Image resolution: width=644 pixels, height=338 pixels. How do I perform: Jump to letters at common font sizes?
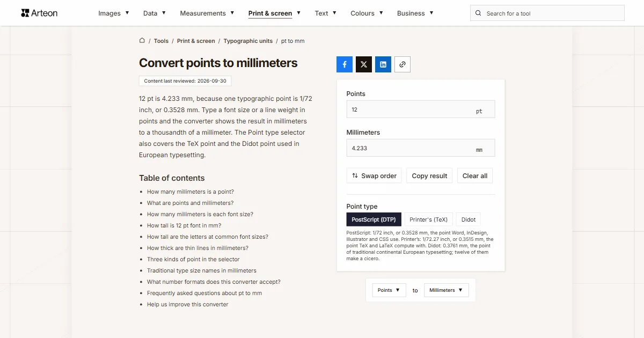(208, 237)
